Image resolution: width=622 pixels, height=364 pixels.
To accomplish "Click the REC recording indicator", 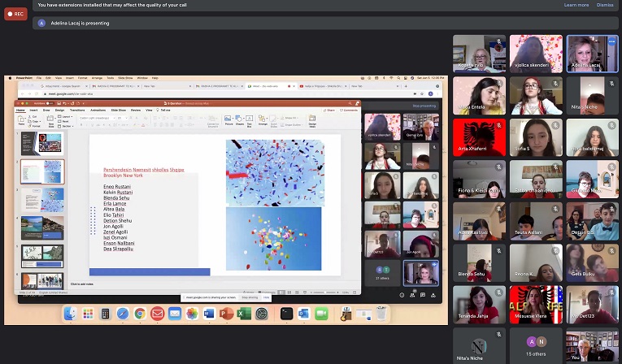I will pos(15,14).
